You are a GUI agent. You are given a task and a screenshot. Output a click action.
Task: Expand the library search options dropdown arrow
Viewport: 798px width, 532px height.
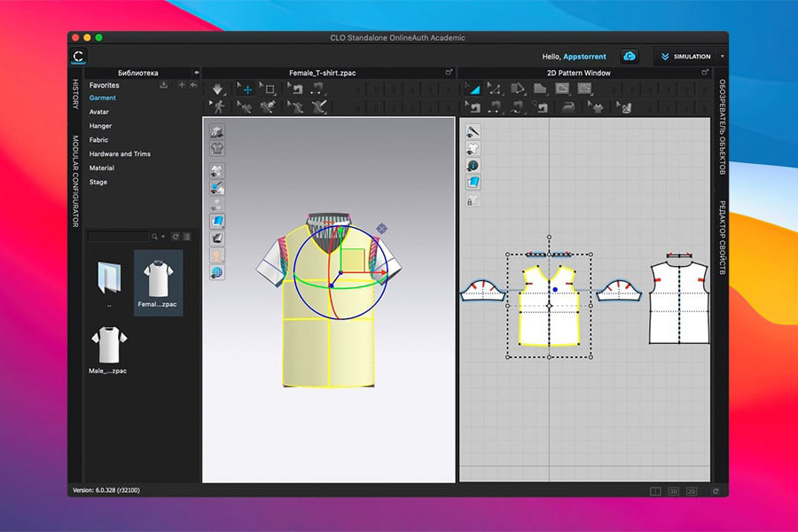(163, 237)
